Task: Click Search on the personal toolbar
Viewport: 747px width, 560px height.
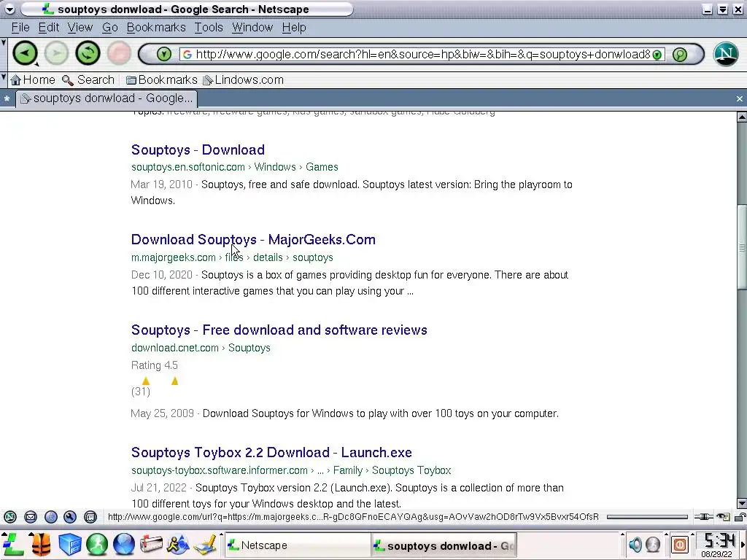Action: coord(88,79)
